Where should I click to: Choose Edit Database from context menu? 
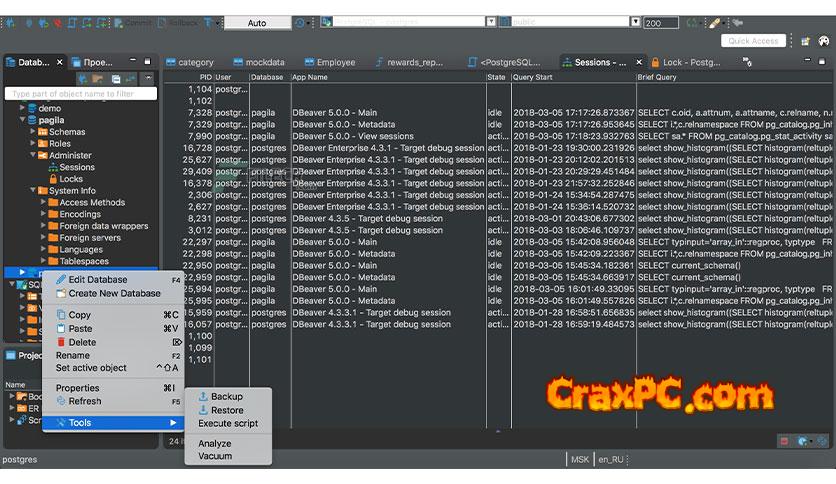97,280
